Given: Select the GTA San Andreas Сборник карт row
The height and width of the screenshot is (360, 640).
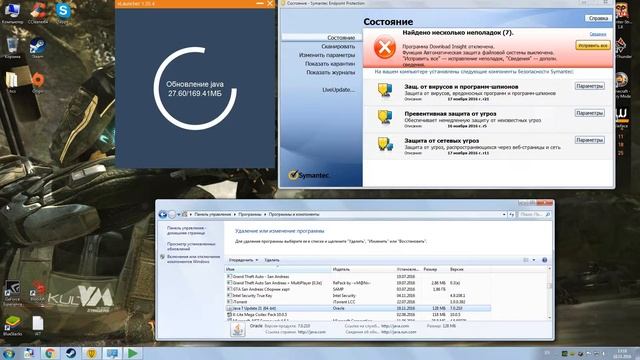Looking at the screenshot, I should point(358,289).
